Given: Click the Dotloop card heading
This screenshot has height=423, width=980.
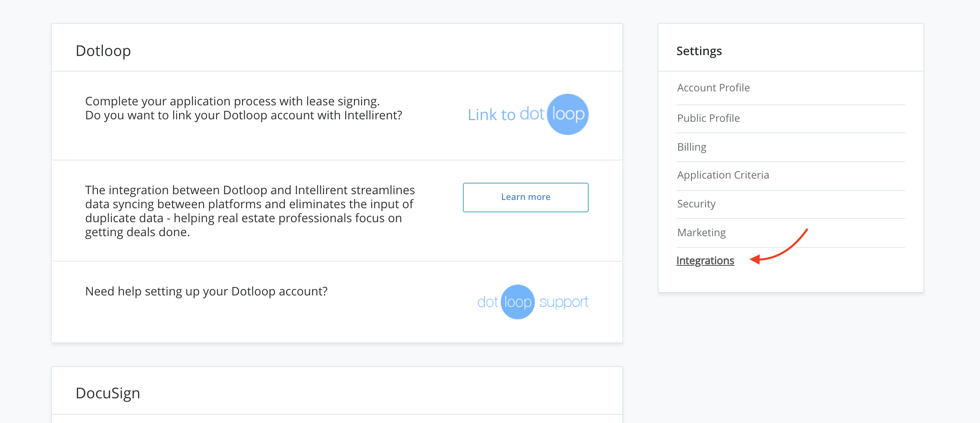Looking at the screenshot, I should click(103, 51).
